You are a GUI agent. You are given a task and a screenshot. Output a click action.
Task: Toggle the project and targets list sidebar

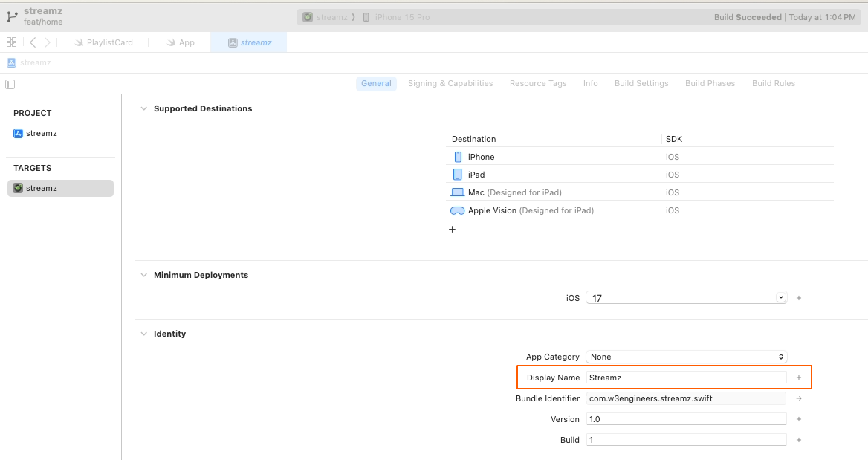10,84
